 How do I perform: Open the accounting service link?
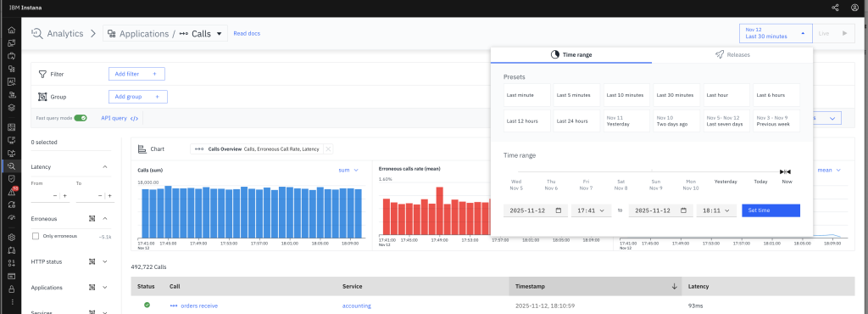(357, 306)
